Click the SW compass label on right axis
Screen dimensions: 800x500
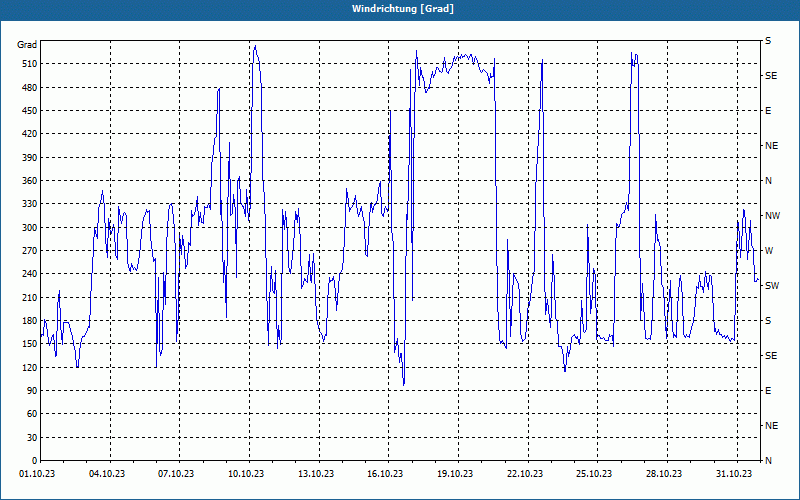pyautogui.click(x=772, y=286)
